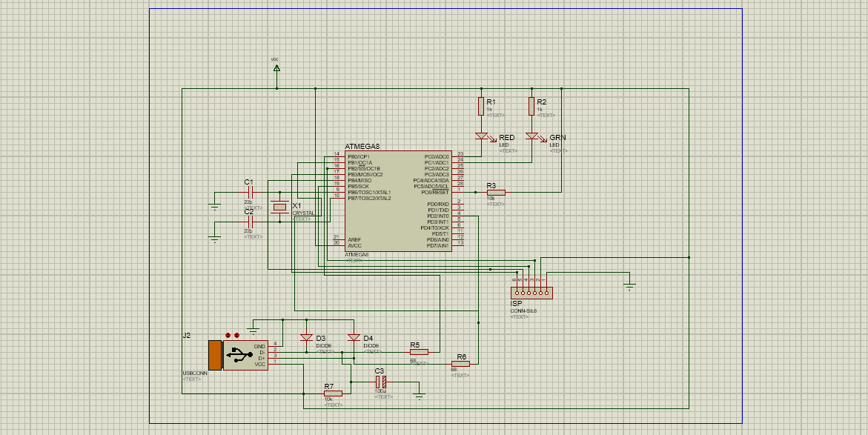Select the ISP CONN-SIL6 connector
The height and width of the screenshot is (435, 868).
531,293
